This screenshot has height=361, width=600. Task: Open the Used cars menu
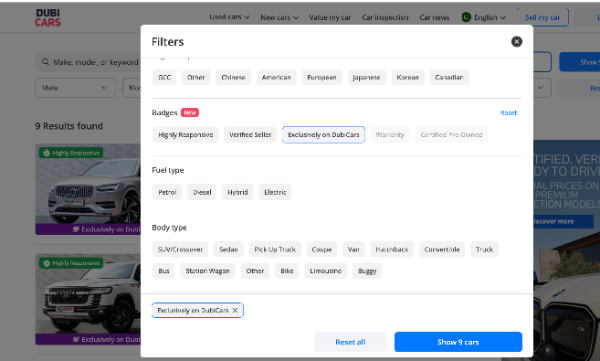coord(229,17)
